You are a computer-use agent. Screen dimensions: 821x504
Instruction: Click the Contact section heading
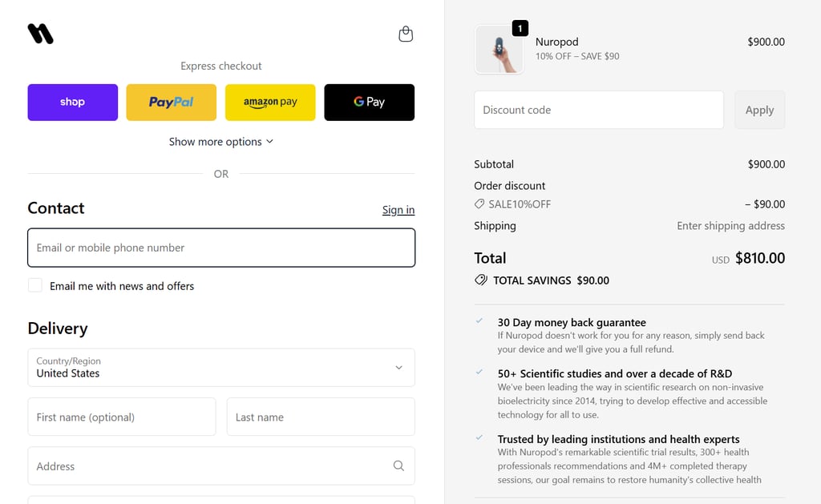pyautogui.click(x=56, y=208)
